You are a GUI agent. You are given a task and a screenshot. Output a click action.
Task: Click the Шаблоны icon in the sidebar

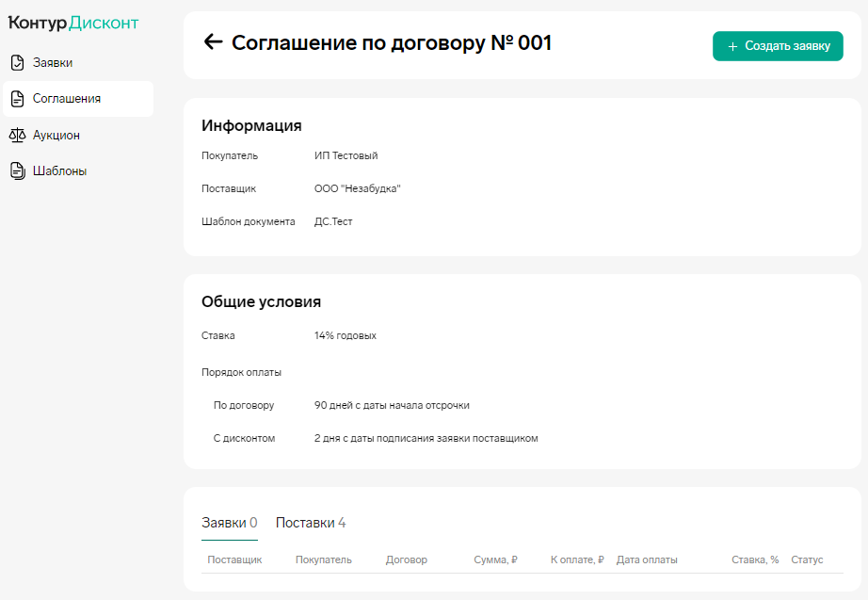17,170
